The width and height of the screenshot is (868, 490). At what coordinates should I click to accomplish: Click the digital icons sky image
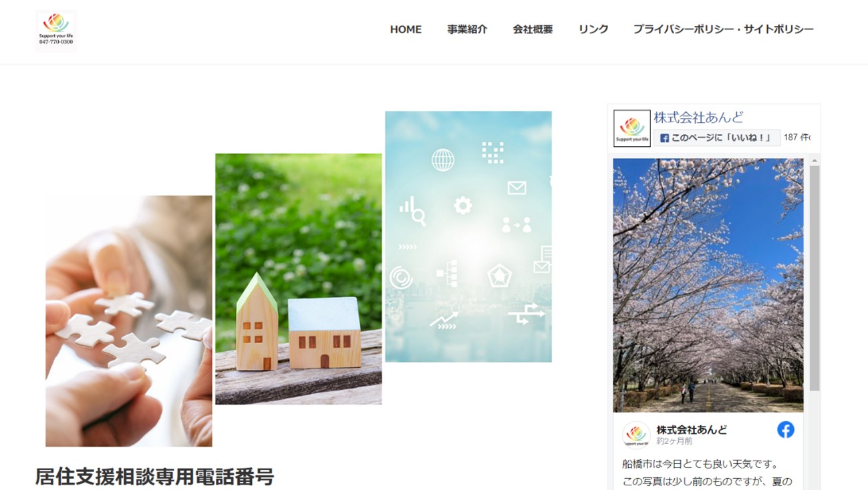click(x=468, y=237)
